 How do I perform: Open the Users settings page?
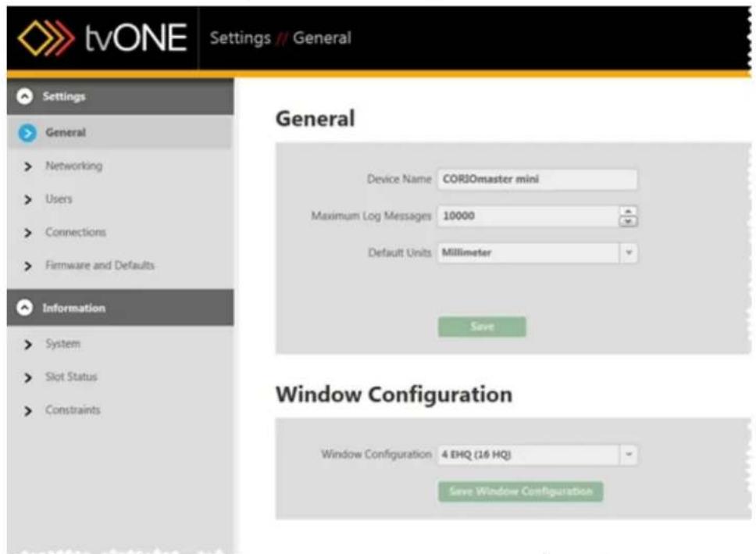(x=59, y=198)
